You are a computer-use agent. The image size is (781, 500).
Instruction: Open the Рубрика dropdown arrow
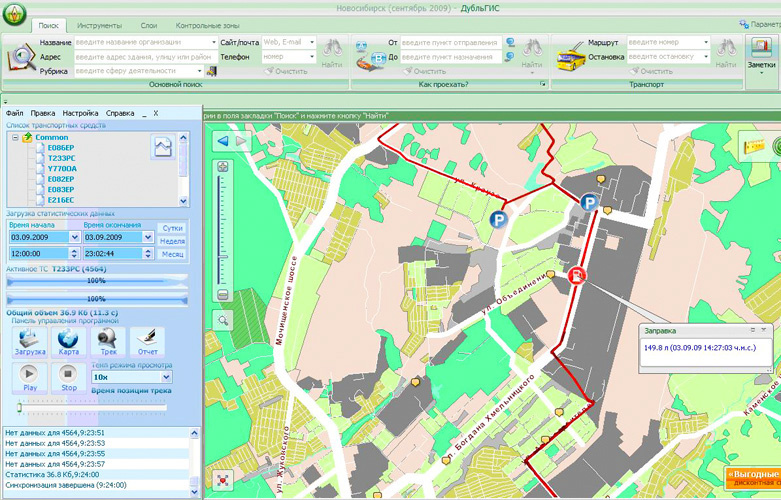199,71
